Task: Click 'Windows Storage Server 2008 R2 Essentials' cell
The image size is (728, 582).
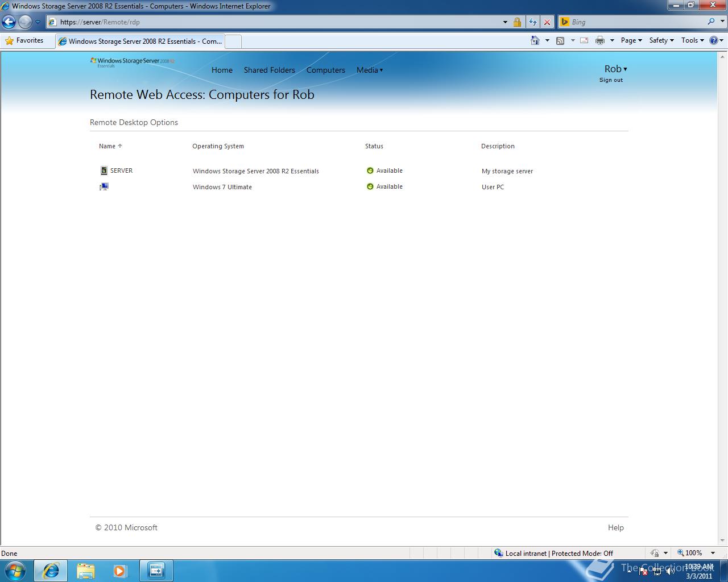Action: pos(256,171)
